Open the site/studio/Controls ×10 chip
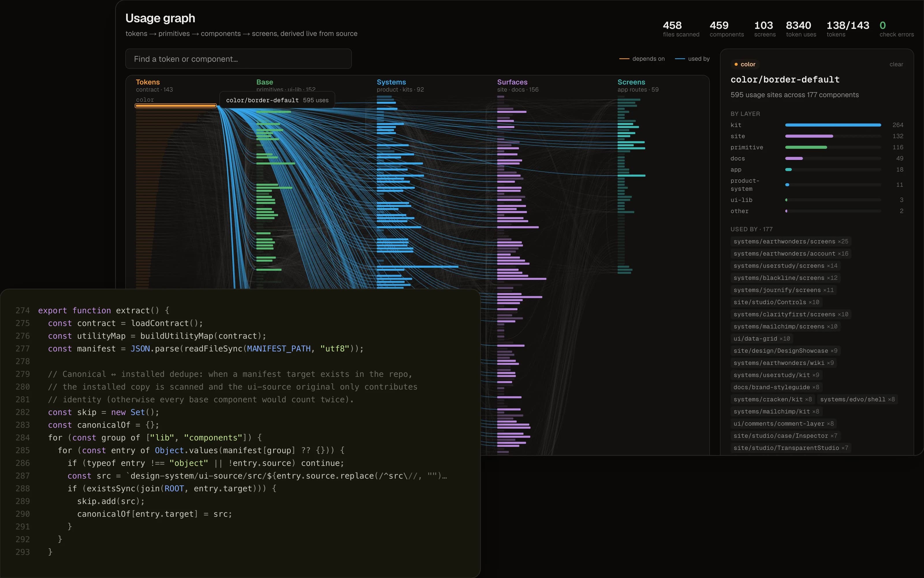924x578 pixels. click(776, 302)
